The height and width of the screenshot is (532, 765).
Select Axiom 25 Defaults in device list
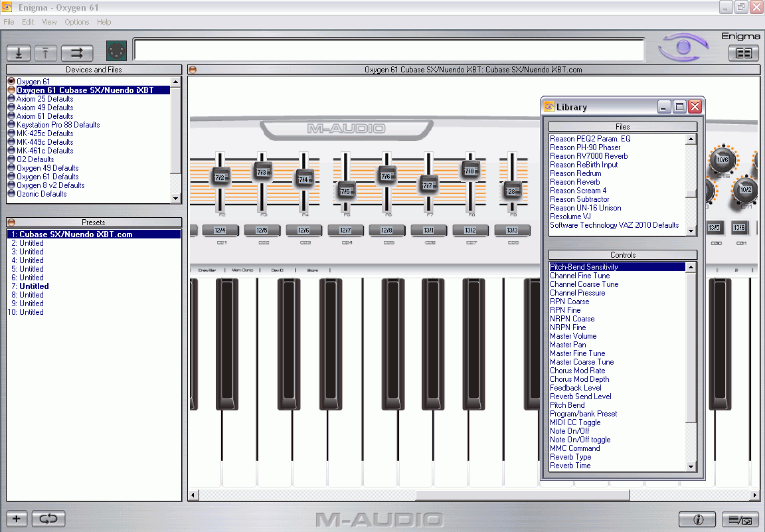pyautogui.click(x=44, y=99)
